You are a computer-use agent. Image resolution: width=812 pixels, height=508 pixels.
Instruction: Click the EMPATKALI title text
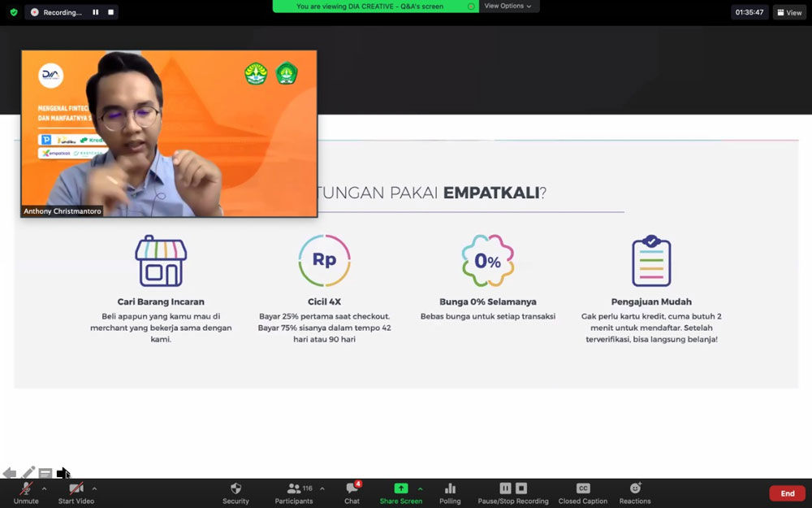[x=491, y=193]
